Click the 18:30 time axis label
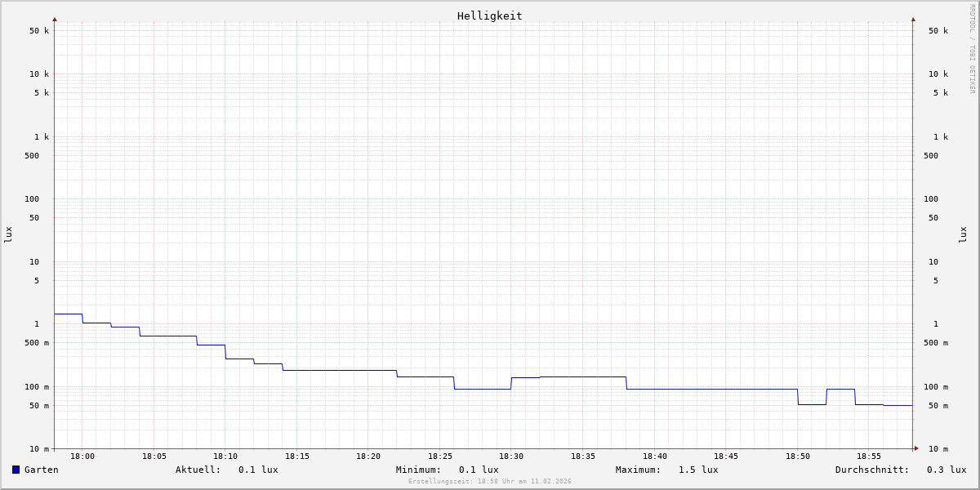This screenshot has height=490, width=980. (511, 457)
